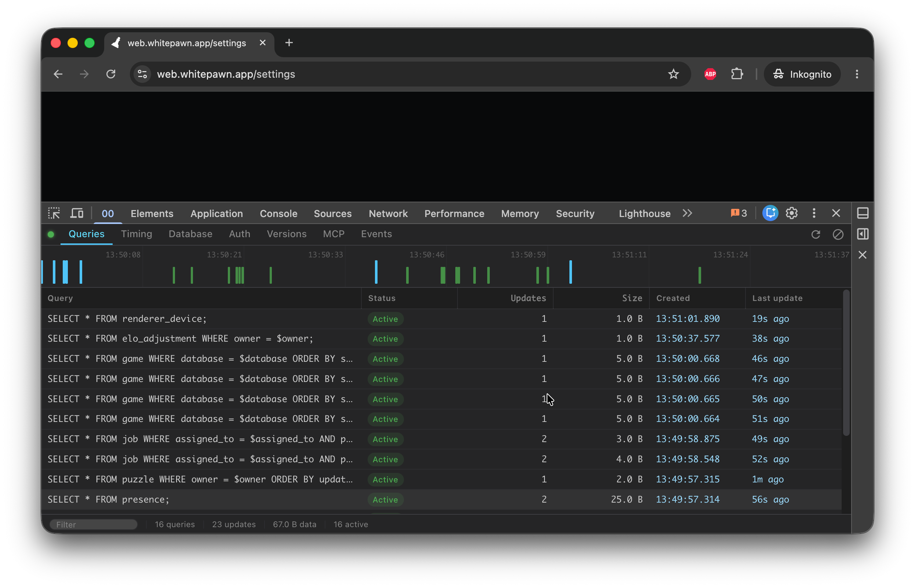
Task: Refresh the queries list icon
Action: tap(815, 234)
